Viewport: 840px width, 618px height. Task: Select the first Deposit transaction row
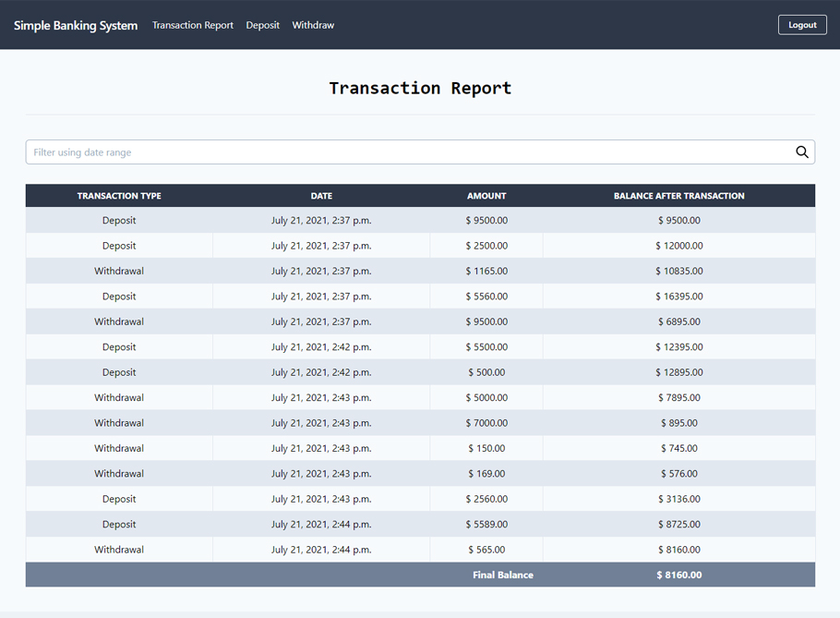click(420, 220)
